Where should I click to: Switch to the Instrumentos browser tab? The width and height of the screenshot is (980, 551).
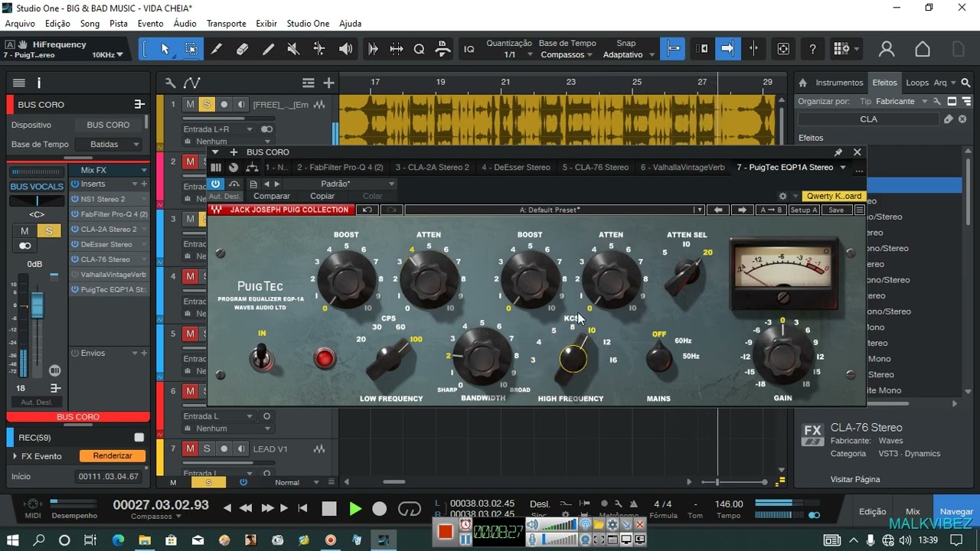coord(839,83)
